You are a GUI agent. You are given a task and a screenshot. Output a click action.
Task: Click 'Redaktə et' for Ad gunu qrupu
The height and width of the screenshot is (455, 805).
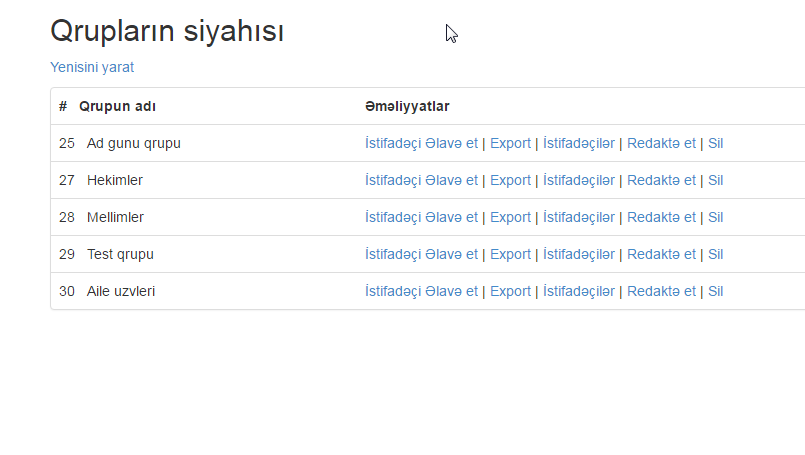pos(661,143)
